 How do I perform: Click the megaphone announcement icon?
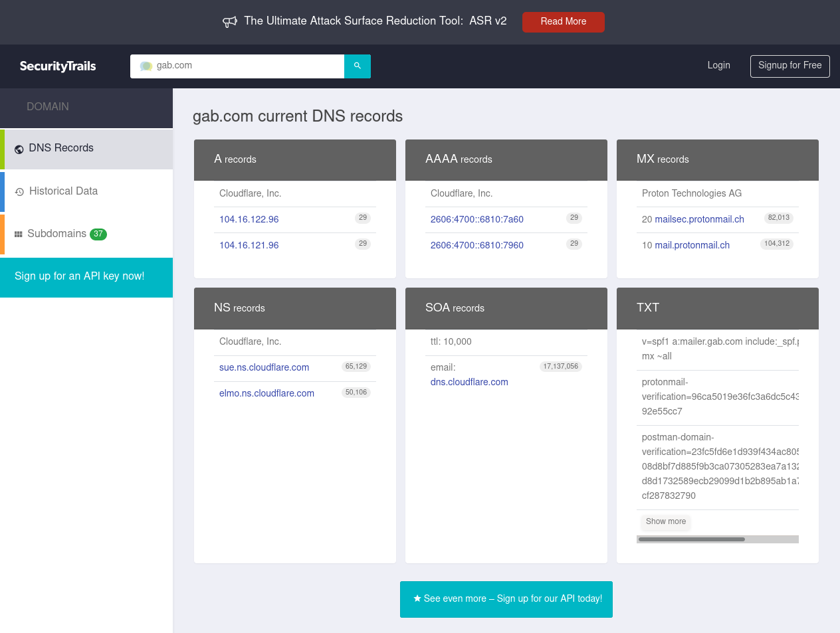click(230, 22)
